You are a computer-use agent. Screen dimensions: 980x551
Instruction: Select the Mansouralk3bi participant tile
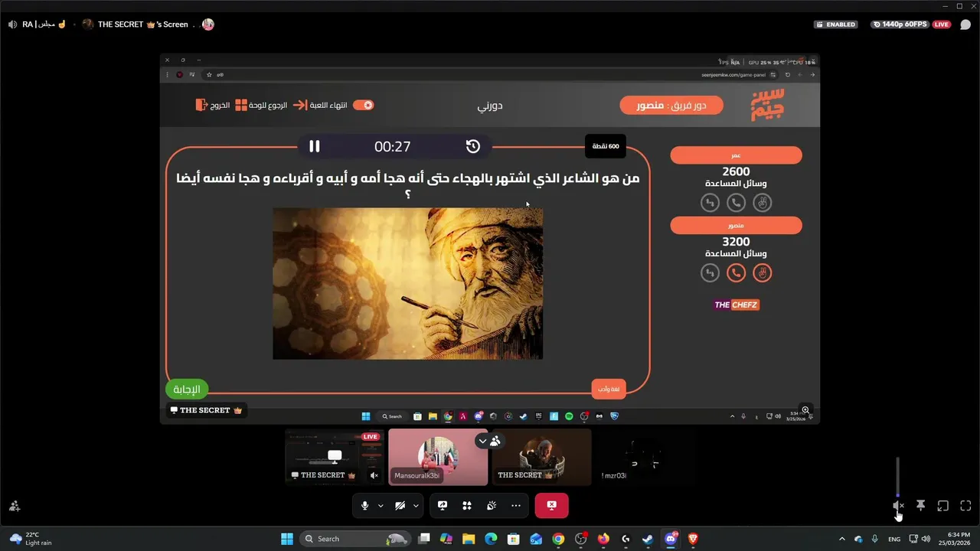(438, 457)
